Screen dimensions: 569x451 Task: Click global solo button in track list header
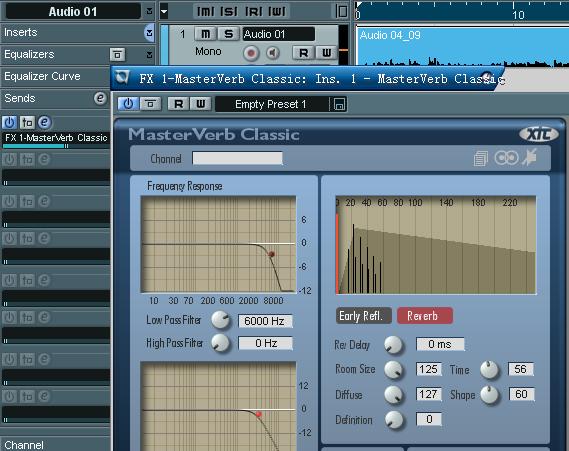coord(229,12)
